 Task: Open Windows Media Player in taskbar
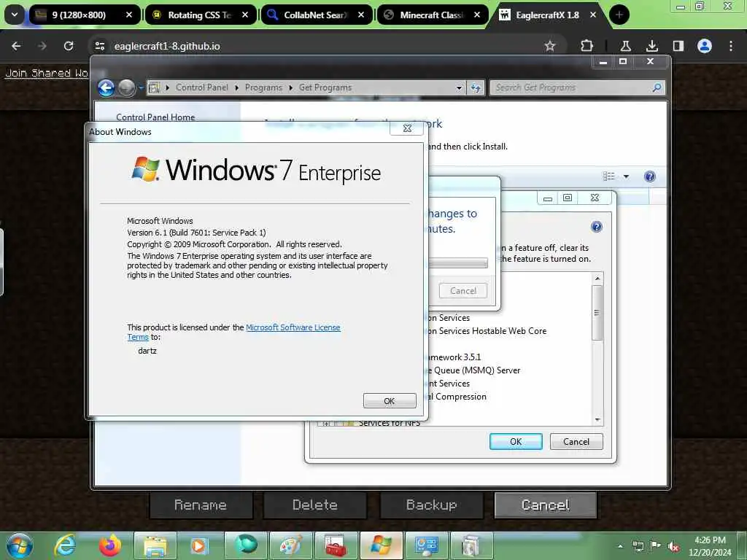199,545
